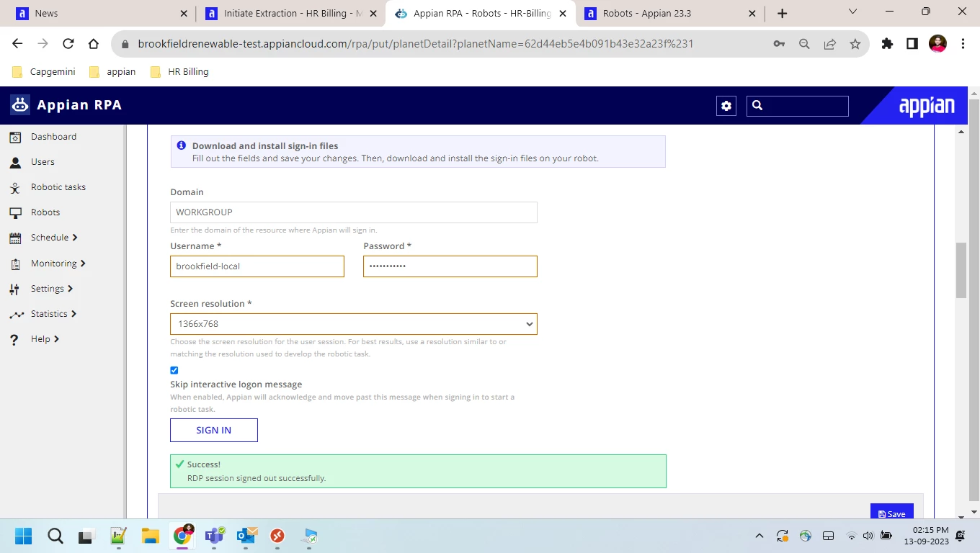Viewport: 980px width, 553px height.
Task: Open Task View on the taskbar
Action: click(x=86, y=536)
